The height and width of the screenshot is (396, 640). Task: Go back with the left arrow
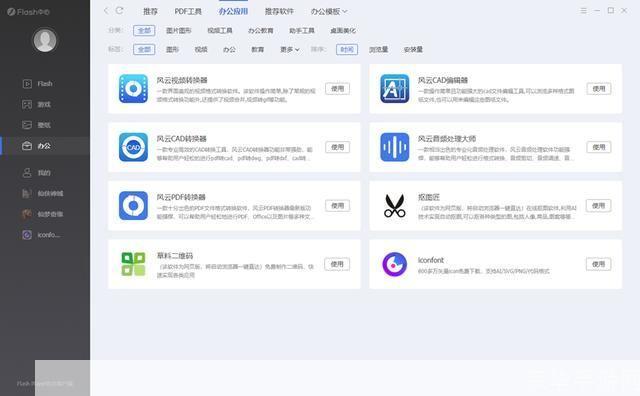106,11
